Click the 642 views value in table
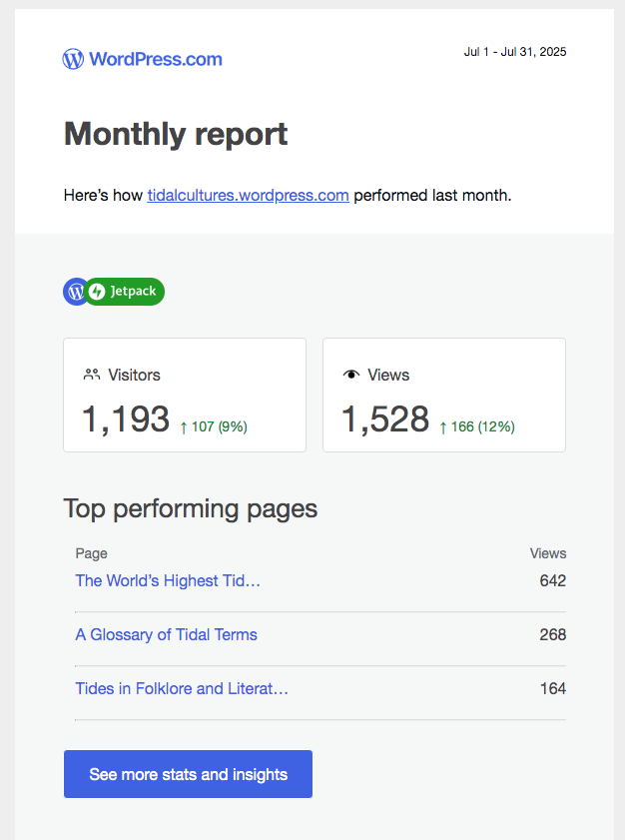The height and width of the screenshot is (840, 625). 552,580
